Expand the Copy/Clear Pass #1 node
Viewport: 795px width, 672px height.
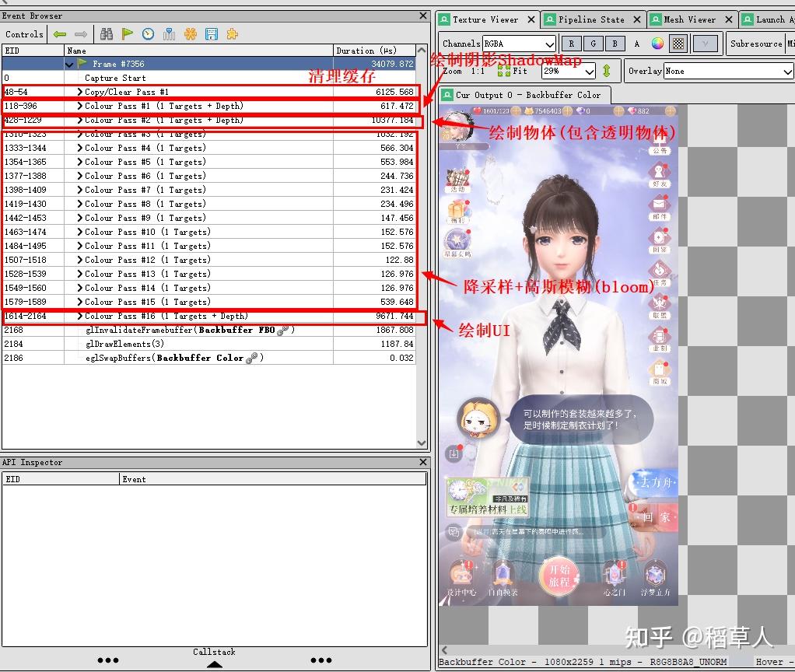tap(79, 92)
